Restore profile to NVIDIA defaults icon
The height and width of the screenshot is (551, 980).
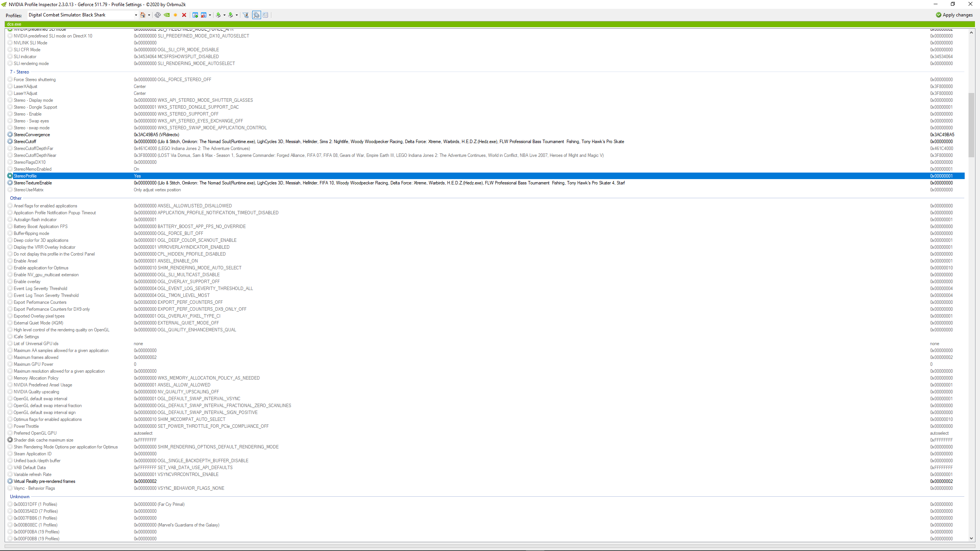167,15
